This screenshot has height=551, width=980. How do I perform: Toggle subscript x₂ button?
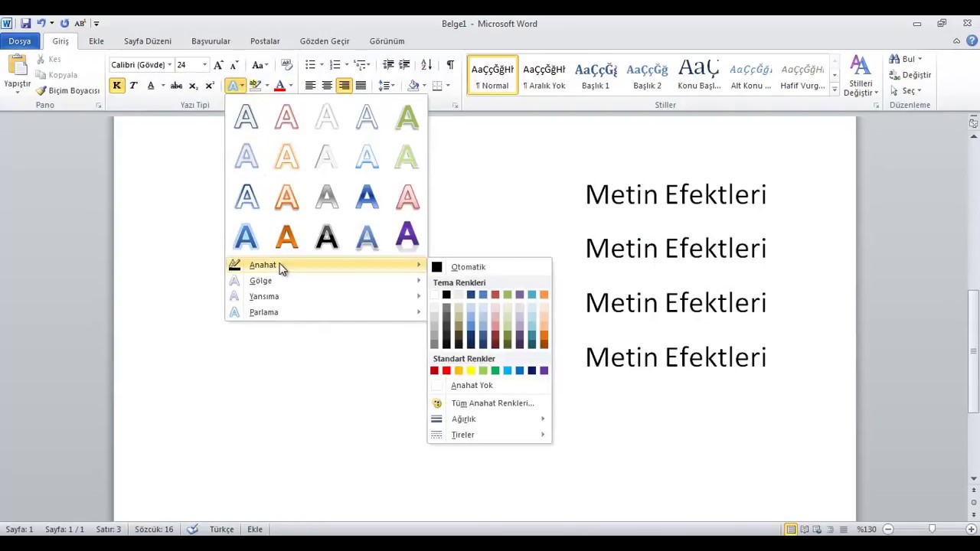[193, 86]
